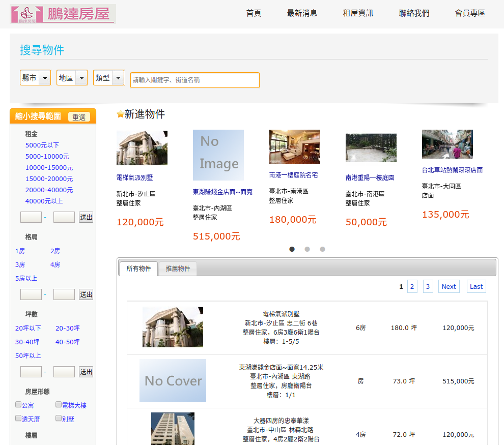
Task: Filter rent by 40000元以上
Action: (44, 201)
